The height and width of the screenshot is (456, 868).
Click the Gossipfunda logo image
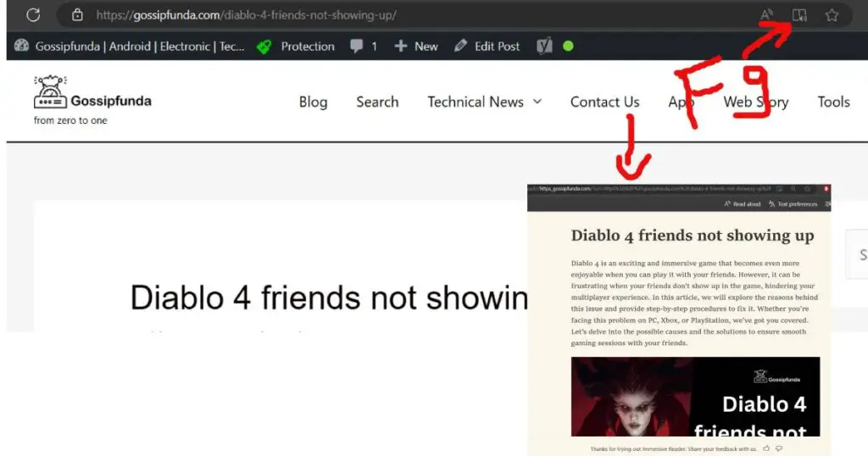(50, 92)
